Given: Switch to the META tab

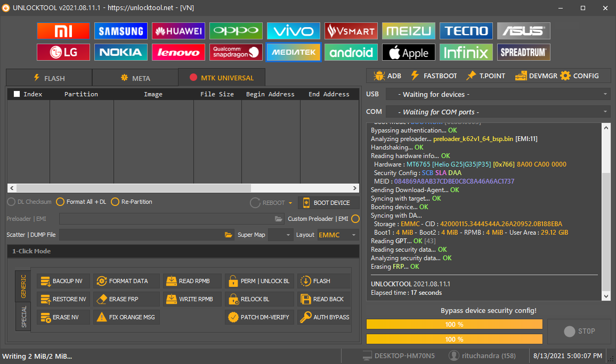Looking at the screenshot, I should point(135,78).
